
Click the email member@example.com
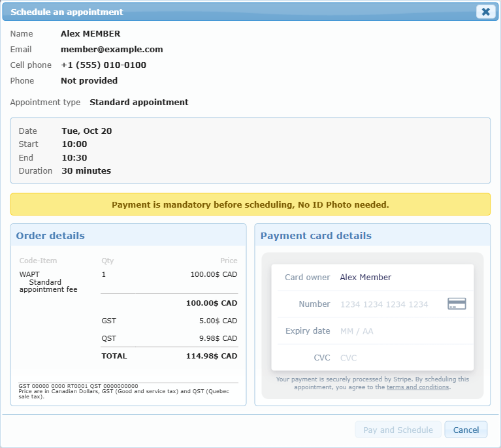tap(112, 49)
